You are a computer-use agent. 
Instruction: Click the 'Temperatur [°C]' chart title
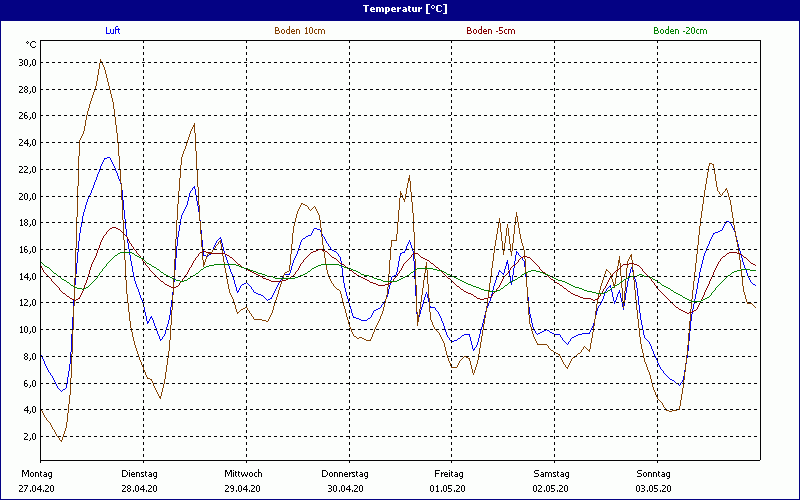[405, 9]
